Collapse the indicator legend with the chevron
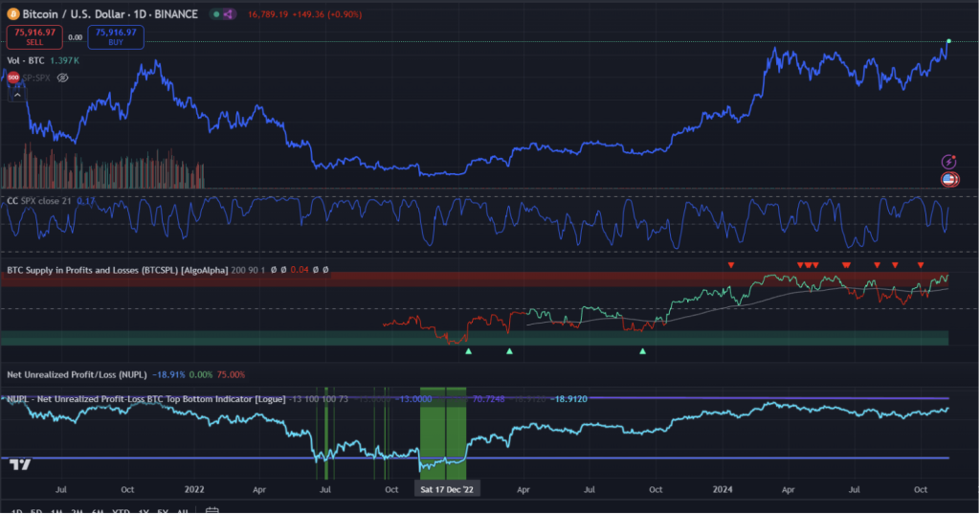This screenshot has width=980, height=515. [16, 95]
